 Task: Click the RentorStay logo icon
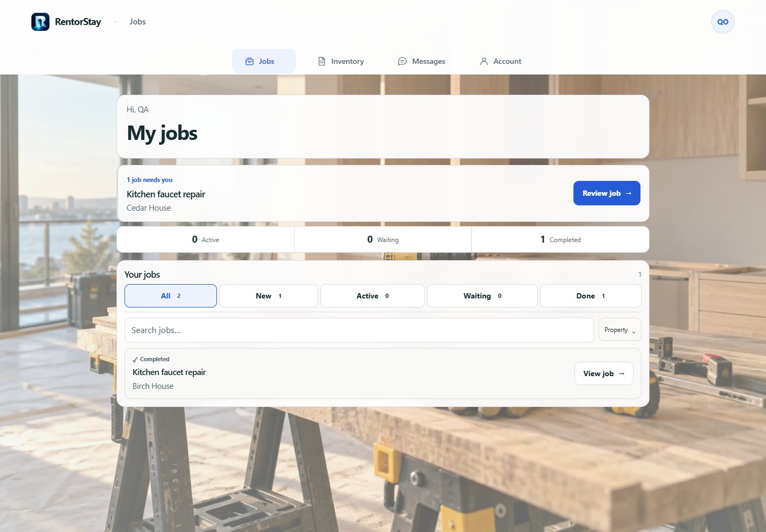40,22
